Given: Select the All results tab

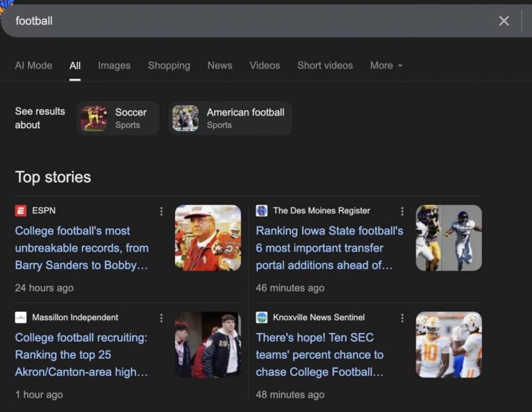Looking at the screenshot, I should coord(75,65).
